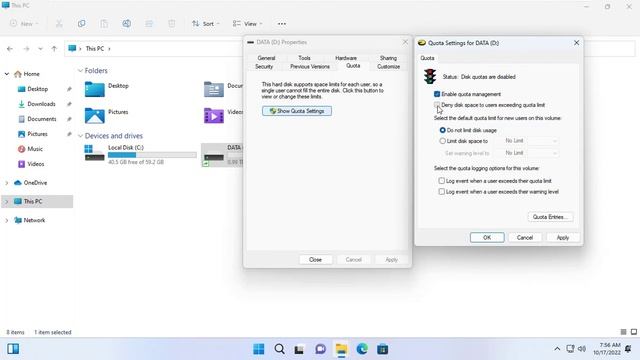Image resolution: width=640 pixels, height=360 pixels.
Task: Click the Paste icon in Explorer toolbar
Action: coord(104,24)
